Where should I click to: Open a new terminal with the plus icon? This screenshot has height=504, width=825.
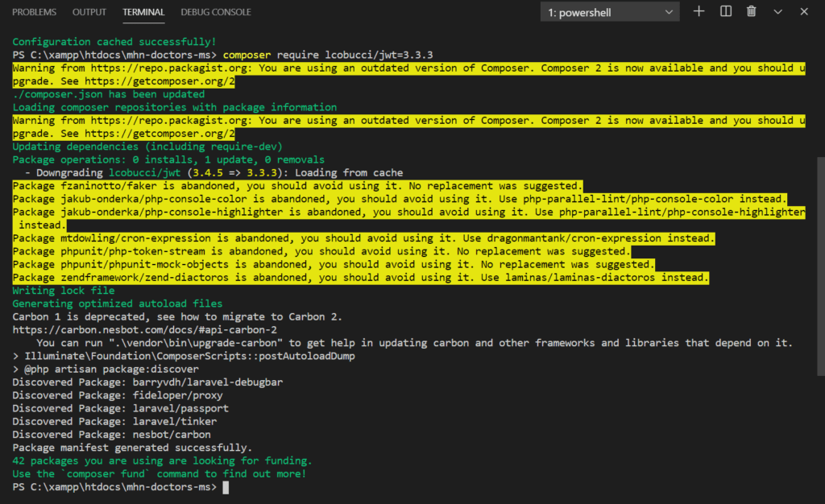(698, 11)
